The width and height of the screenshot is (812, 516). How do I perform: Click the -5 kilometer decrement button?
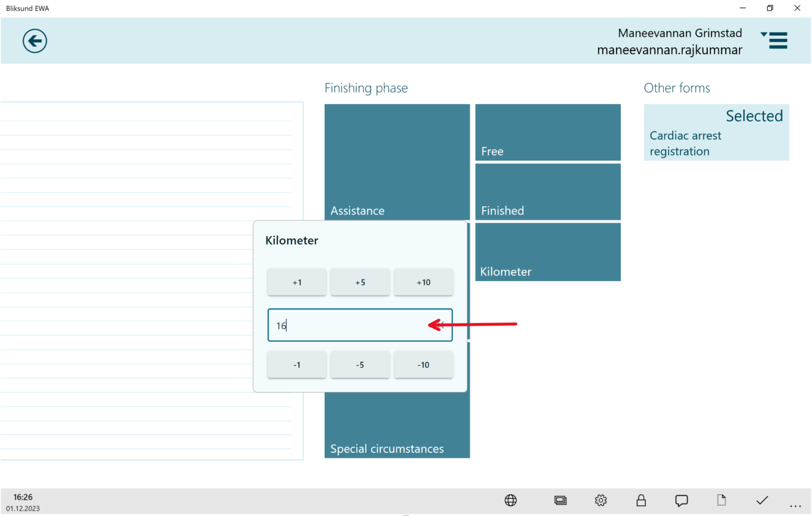pos(360,364)
